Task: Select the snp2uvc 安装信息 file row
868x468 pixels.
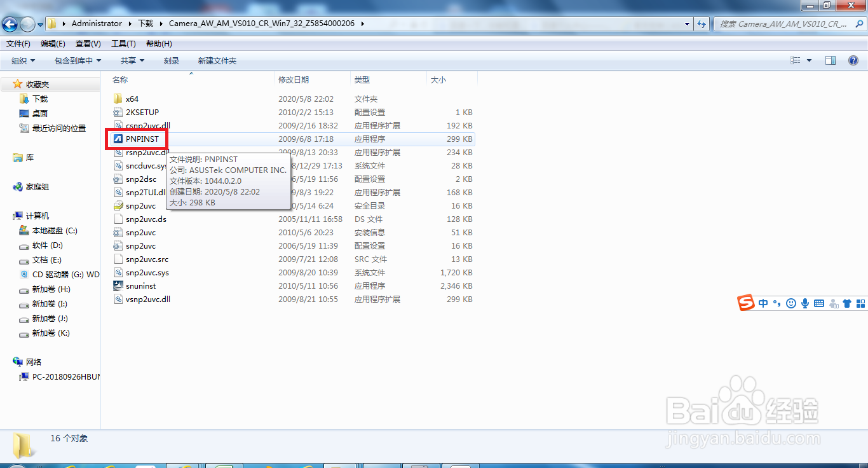Action: pyautogui.click(x=292, y=233)
